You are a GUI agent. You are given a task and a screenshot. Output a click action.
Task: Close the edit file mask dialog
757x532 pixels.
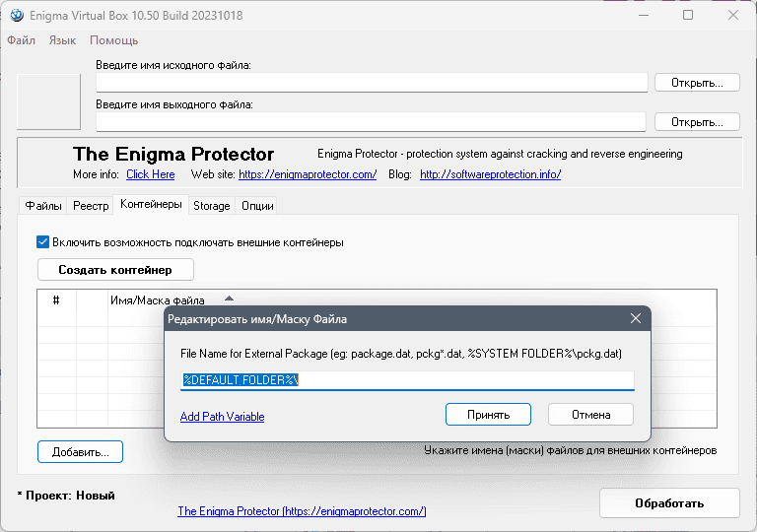pos(636,318)
